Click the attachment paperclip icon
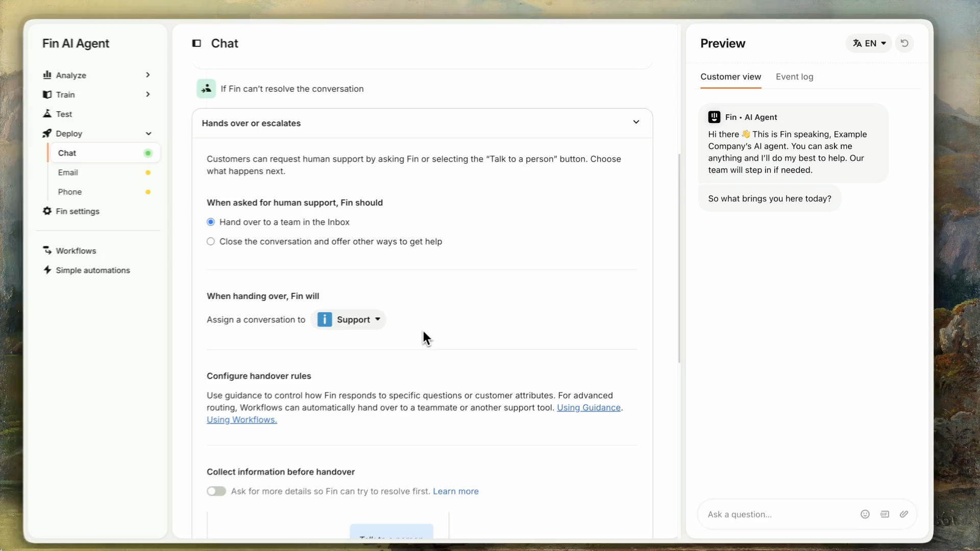 pos(904,514)
